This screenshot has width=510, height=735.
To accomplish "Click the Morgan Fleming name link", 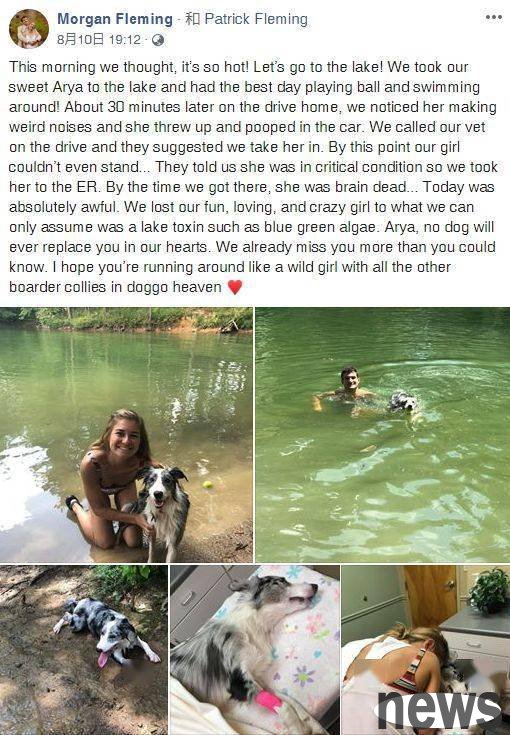I will [x=115, y=19].
